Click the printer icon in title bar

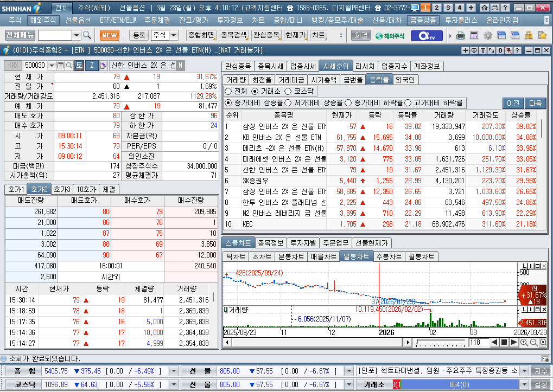pos(495,8)
